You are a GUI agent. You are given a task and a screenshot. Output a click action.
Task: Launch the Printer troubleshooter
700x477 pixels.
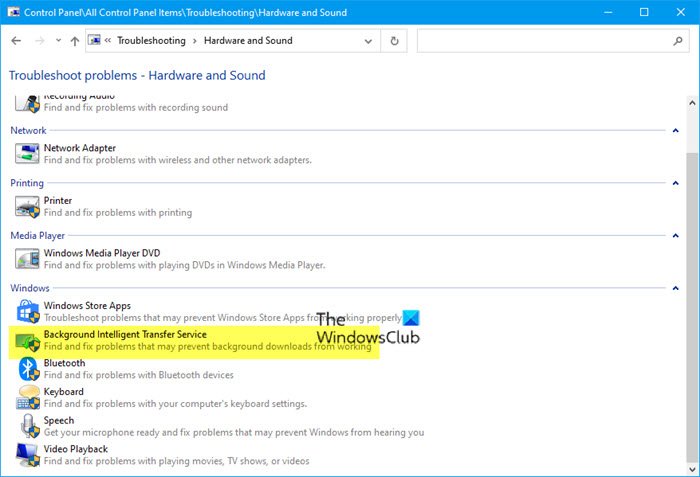click(58, 201)
